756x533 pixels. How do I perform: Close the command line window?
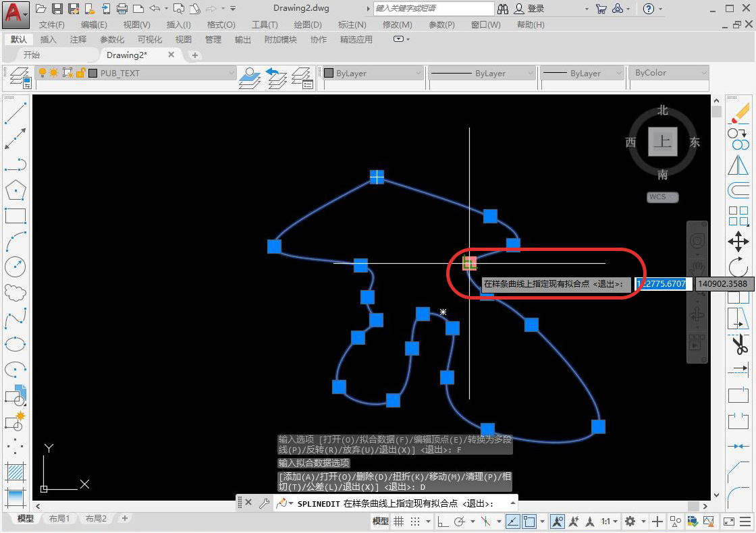(248, 502)
